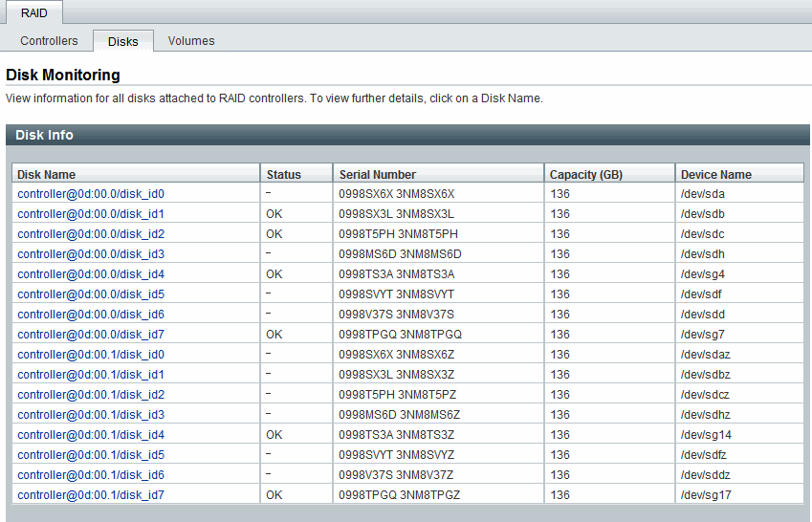Viewport: 812px width, 522px height.
Task: Select serial number 0998TS3A 3NM8TS3Z
Action: point(397,435)
